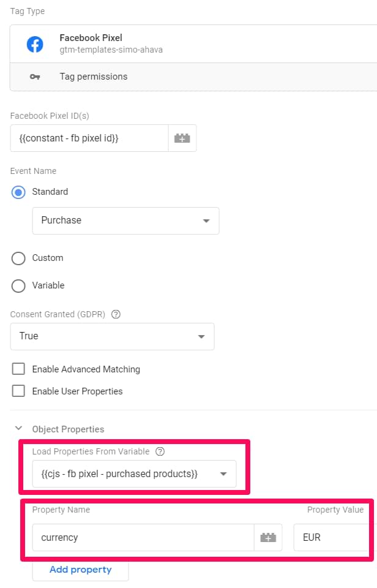Click the Facebook Pixel logo icon
Image resolution: width=377 pixels, height=588 pixels.
point(35,43)
